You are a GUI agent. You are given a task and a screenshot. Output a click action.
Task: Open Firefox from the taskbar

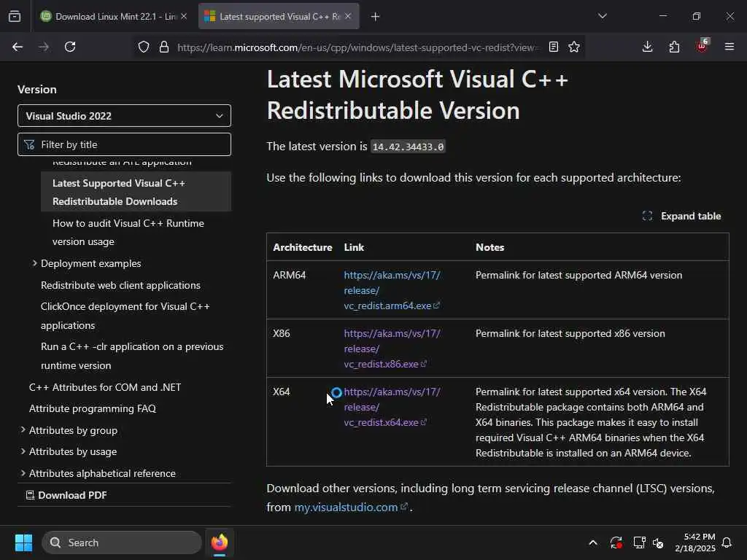click(x=220, y=542)
